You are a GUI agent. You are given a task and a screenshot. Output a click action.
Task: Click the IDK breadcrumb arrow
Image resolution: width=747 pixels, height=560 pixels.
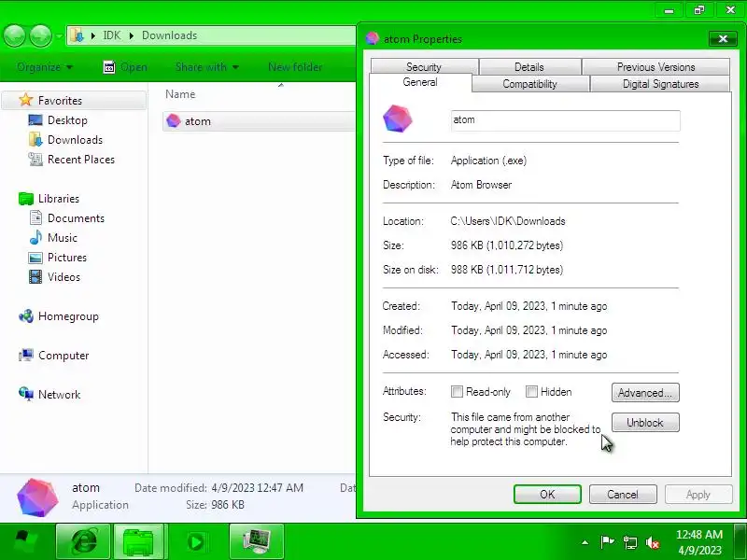[x=132, y=35]
